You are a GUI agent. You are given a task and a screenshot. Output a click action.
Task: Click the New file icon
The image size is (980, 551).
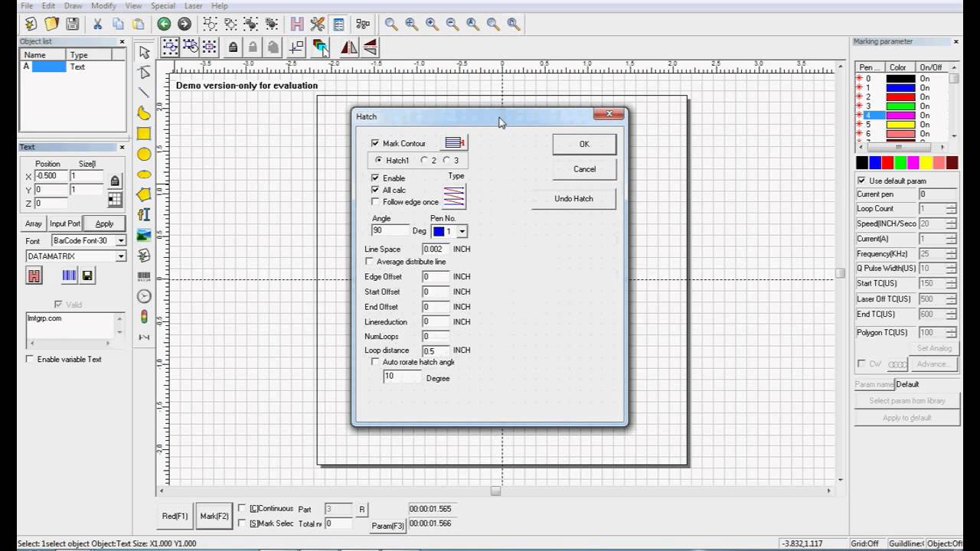coord(31,24)
